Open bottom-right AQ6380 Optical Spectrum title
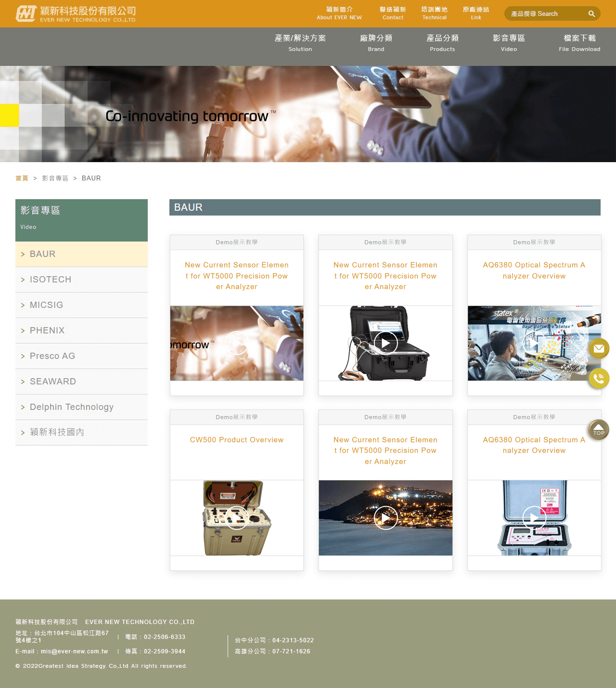Screen dimensions: 616x688 [x=534, y=445]
